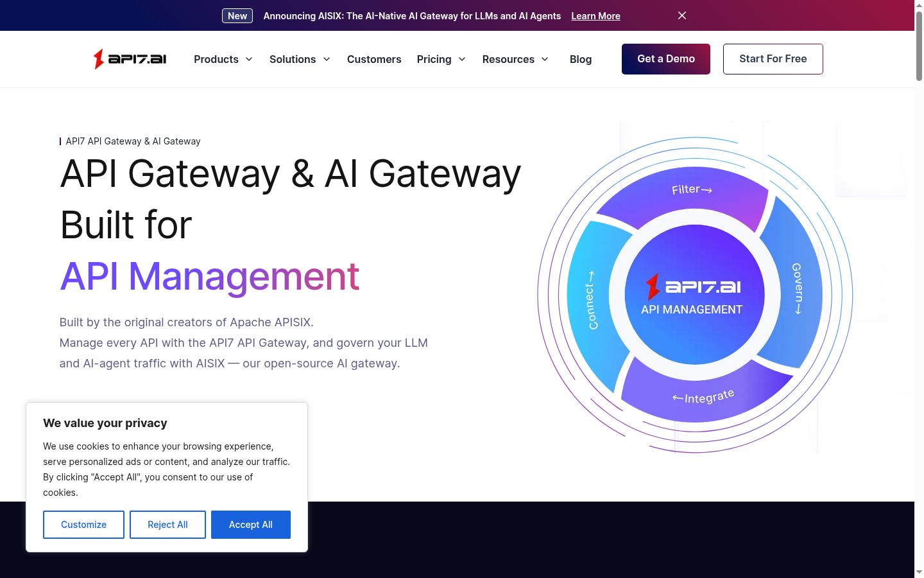Click the Resources chevron arrow
This screenshot has height=578, width=924.
(x=545, y=59)
